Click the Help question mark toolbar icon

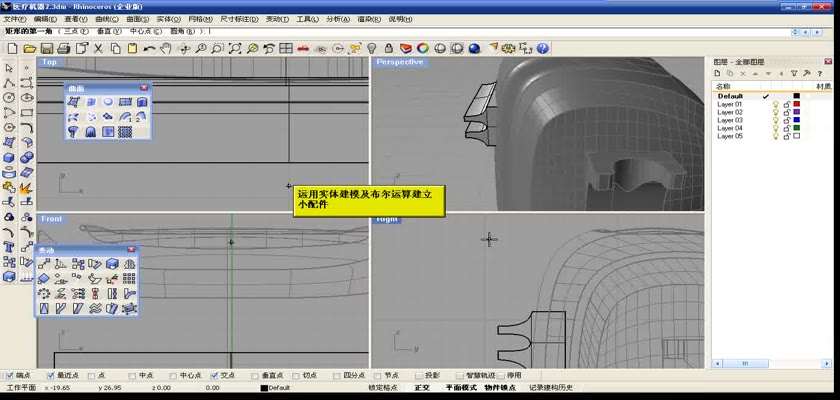tap(541, 48)
